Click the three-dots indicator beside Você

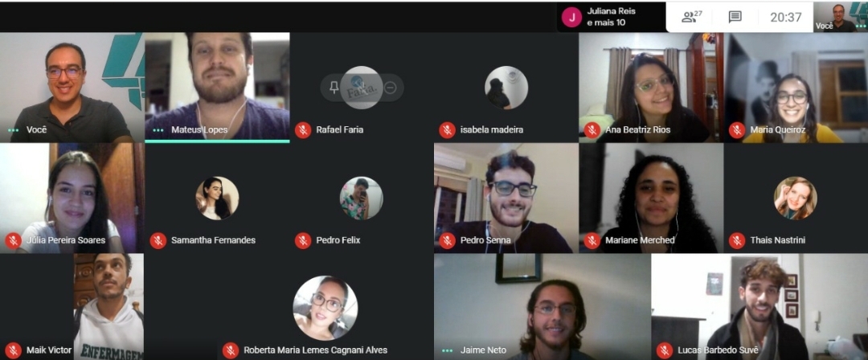tap(14, 130)
